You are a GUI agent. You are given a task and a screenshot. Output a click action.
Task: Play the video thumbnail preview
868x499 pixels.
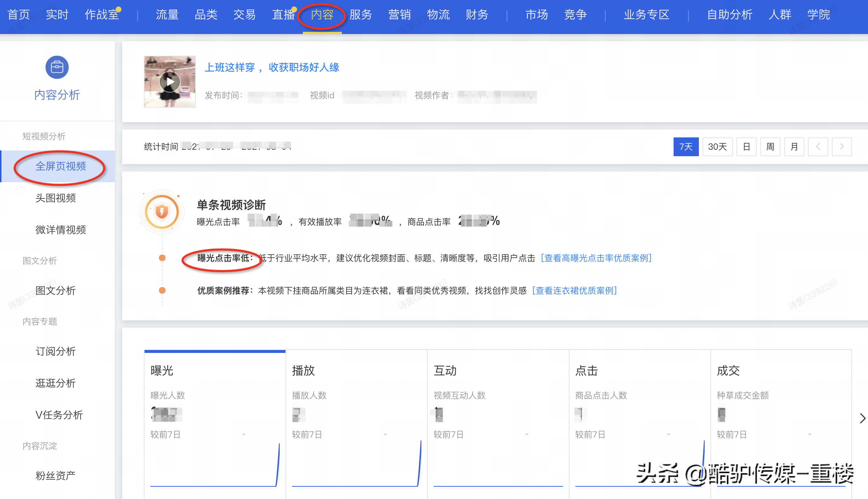point(169,82)
